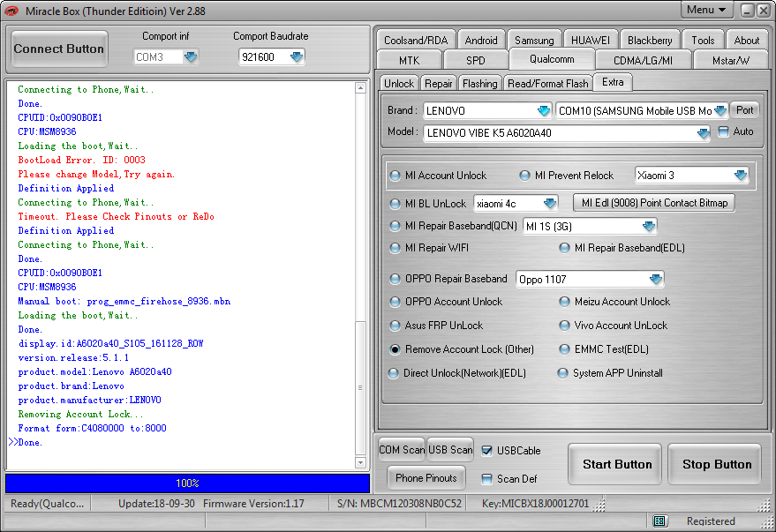Viewport: 776px width, 532px height.
Task: Select MI Repair Baseband(QCN) radio option
Action: [395, 226]
